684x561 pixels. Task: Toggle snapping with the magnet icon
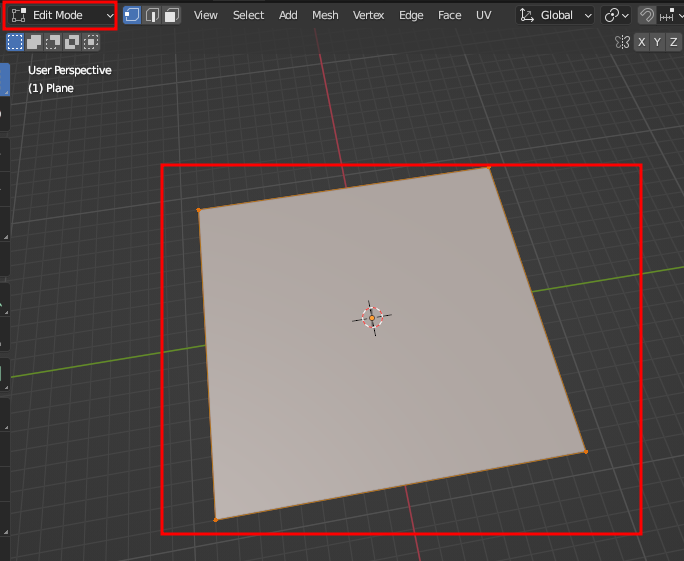tap(646, 15)
